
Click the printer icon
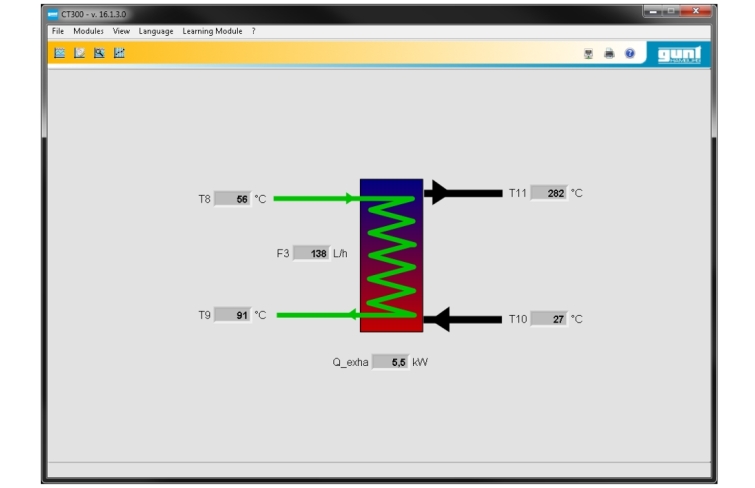click(x=609, y=53)
